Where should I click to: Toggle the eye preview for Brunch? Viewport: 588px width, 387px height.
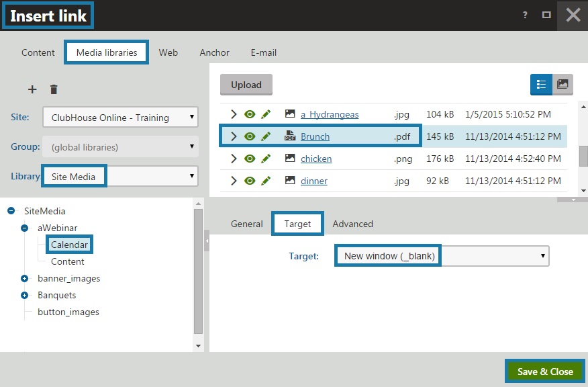[250, 136]
